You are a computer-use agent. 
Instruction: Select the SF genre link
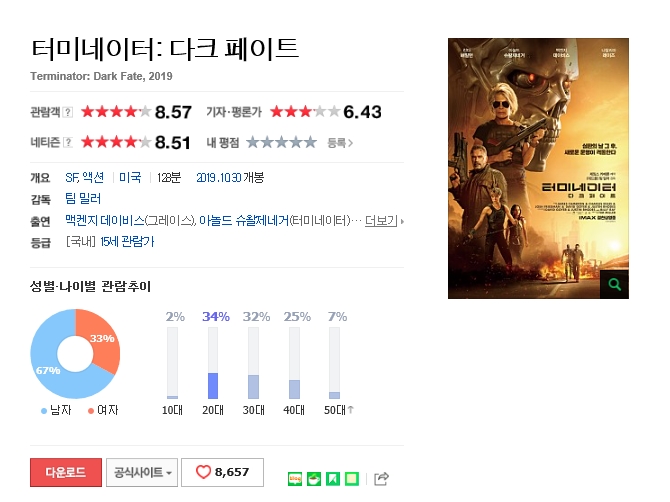72,177
